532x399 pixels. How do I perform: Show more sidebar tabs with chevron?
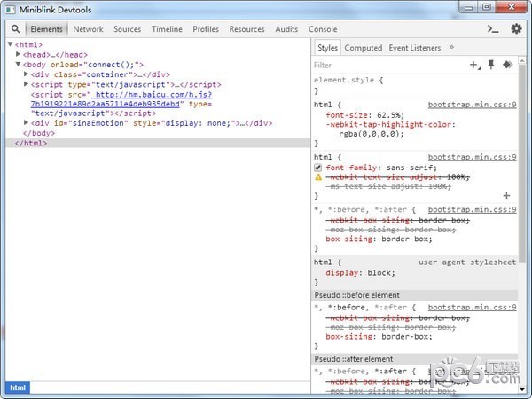[451, 47]
